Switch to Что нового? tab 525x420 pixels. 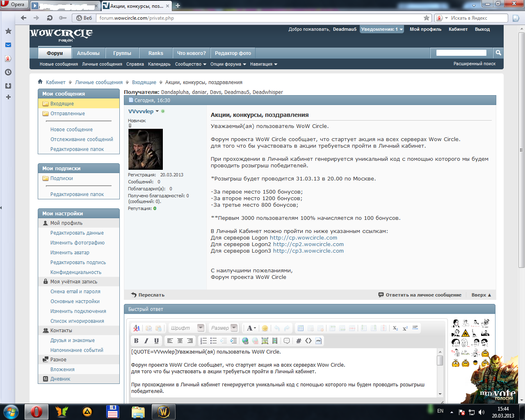point(192,53)
